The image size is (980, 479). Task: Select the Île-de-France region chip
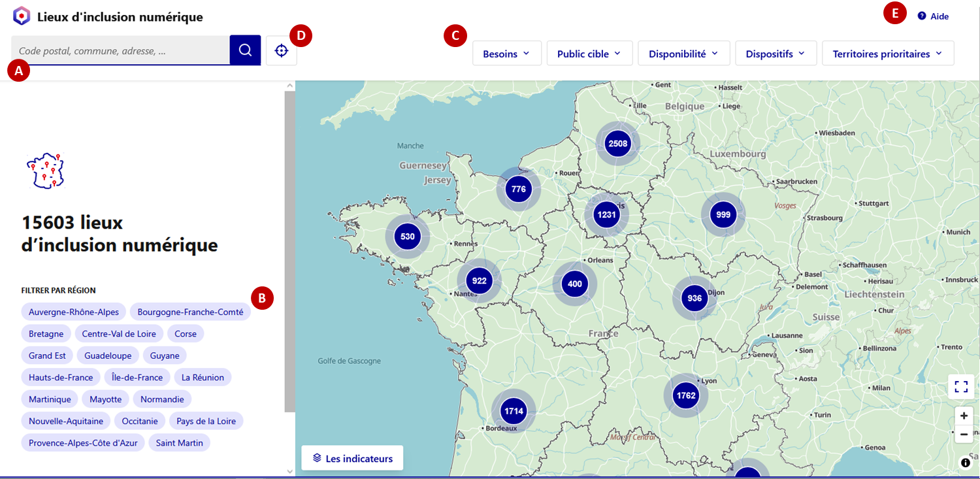(x=137, y=378)
